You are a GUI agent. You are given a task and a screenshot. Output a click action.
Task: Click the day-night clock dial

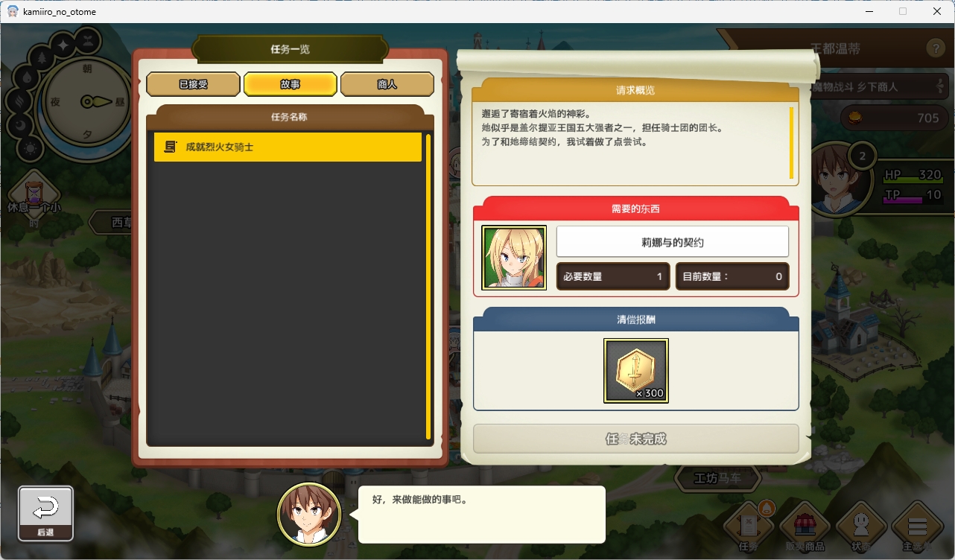coord(89,101)
